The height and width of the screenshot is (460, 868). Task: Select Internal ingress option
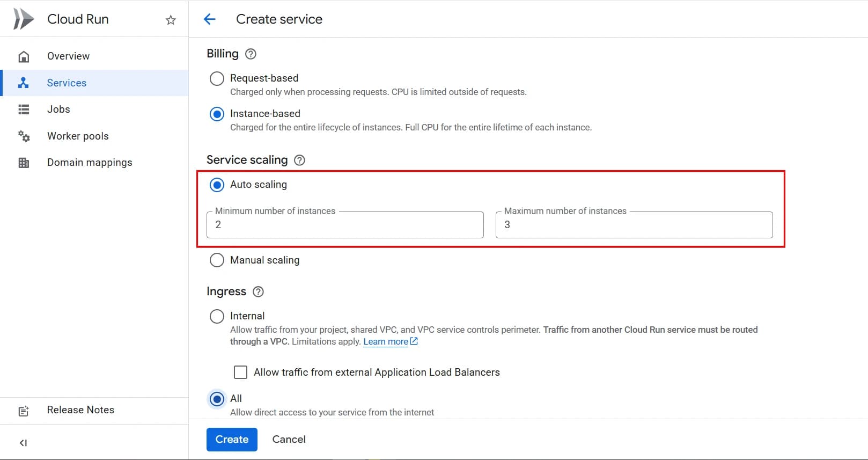click(x=217, y=316)
